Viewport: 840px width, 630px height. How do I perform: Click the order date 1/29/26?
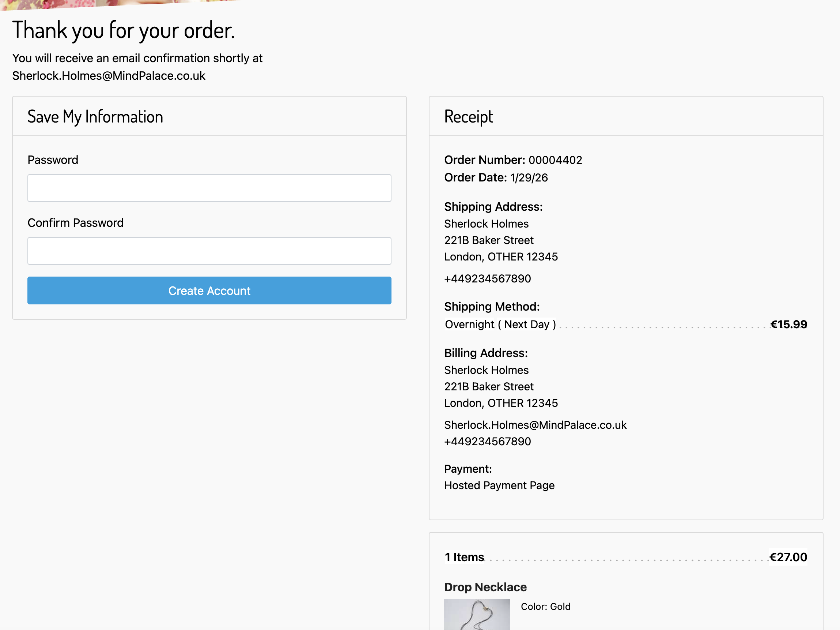pos(528,177)
